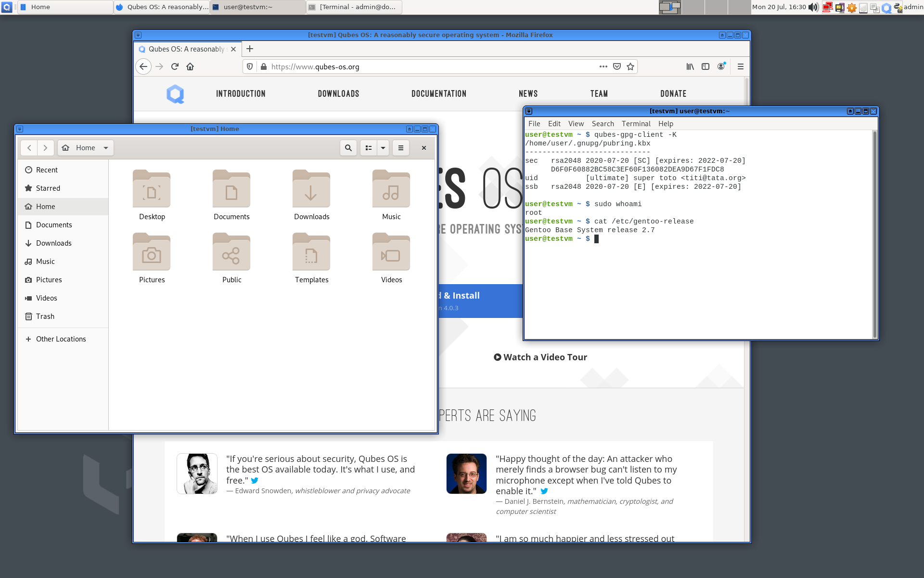Open the Firefox hamburger menu

(740, 66)
